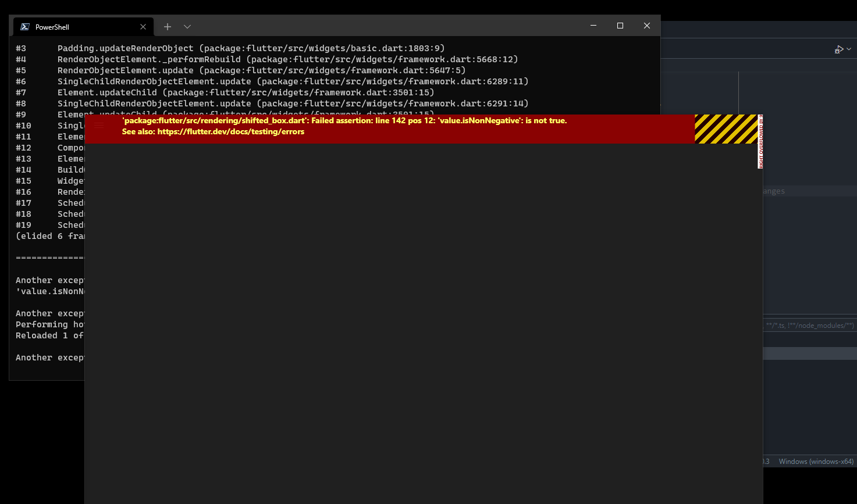This screenshot has width=857, height=504.
Task: Click the 'Performing ho' hot reload line
Action: tap(50, 324)
